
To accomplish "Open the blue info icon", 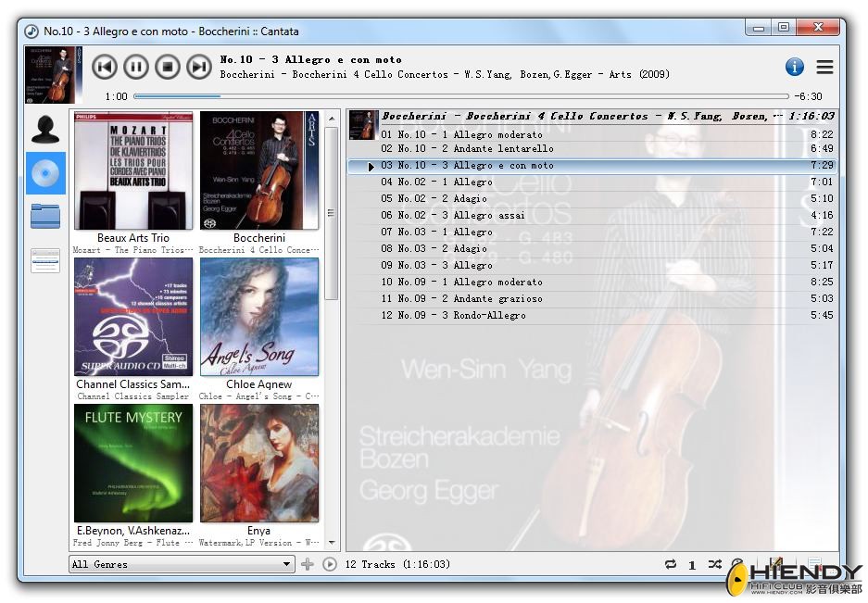I will 795,67.
